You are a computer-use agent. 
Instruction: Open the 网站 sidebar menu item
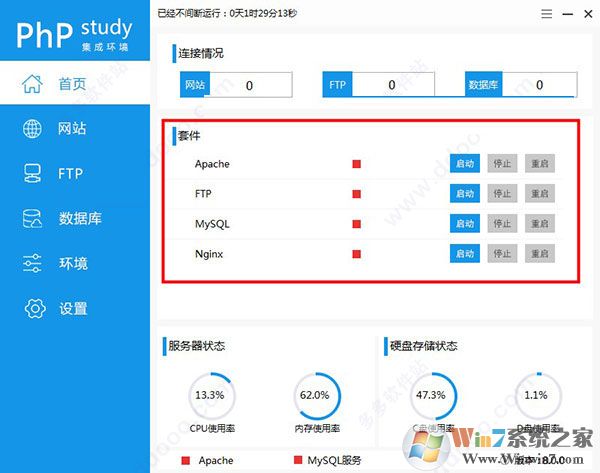(75, 129)
